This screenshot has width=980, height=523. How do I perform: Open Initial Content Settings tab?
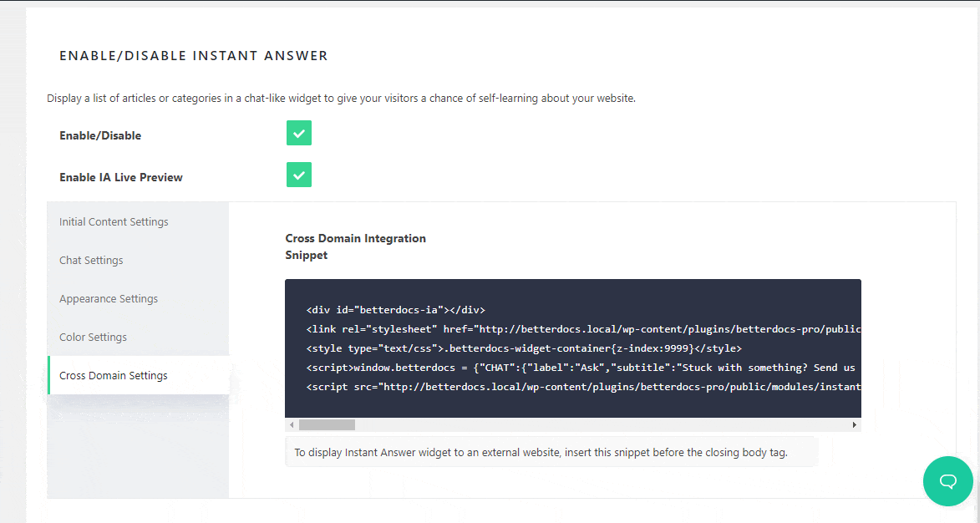(x=114, y=222)
